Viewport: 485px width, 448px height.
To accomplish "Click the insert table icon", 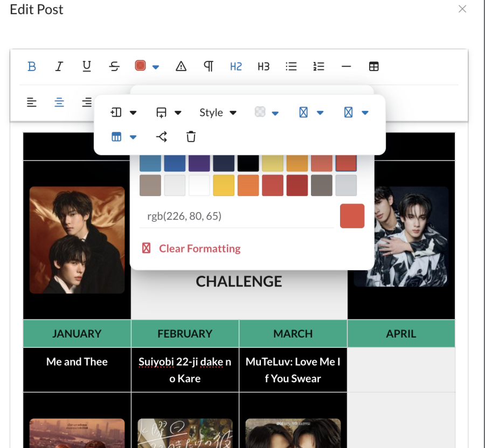I will (373, 66).
